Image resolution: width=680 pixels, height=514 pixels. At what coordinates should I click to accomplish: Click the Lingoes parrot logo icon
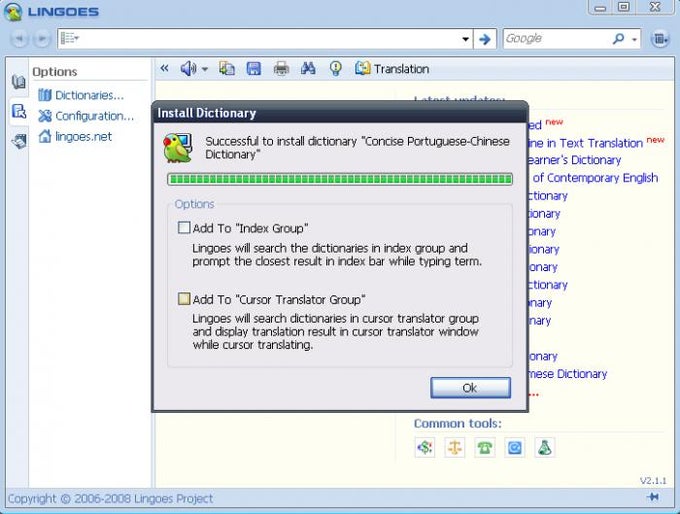click(13, 11)
